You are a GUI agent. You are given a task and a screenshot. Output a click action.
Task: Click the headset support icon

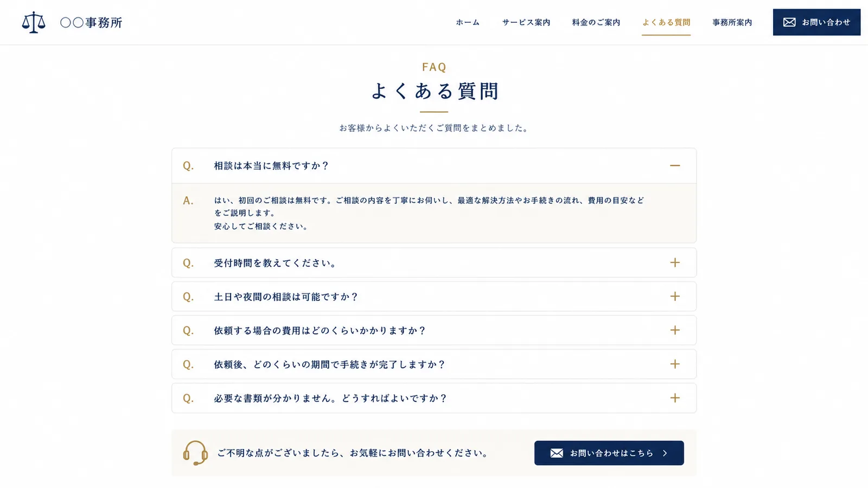pyautogui.click(x=195, y=453)
